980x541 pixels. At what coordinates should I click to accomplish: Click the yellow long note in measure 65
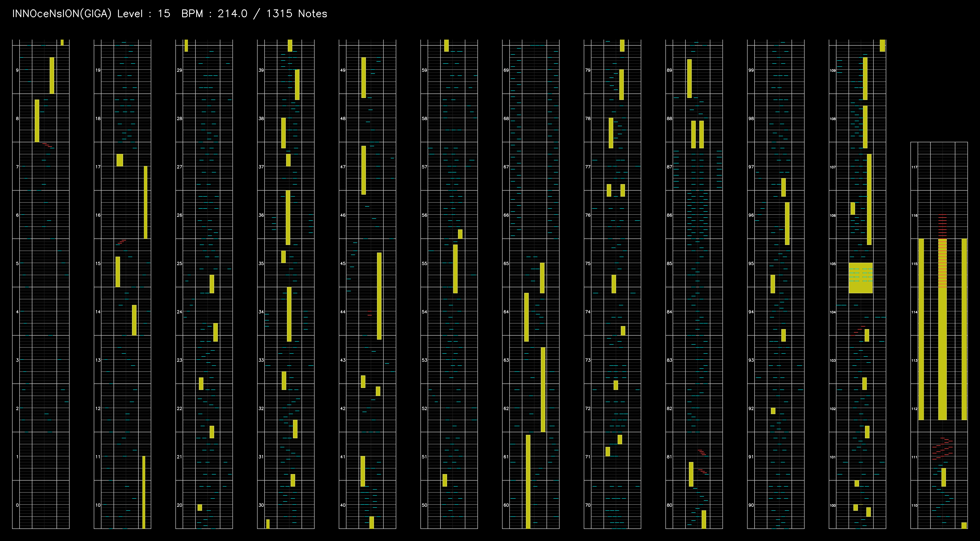coord(542,278)
